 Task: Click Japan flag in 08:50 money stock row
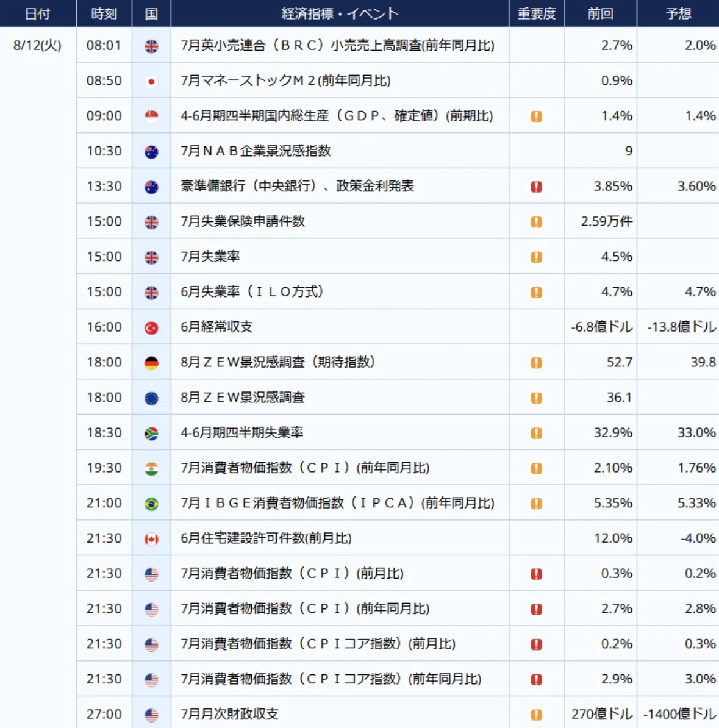151,81
